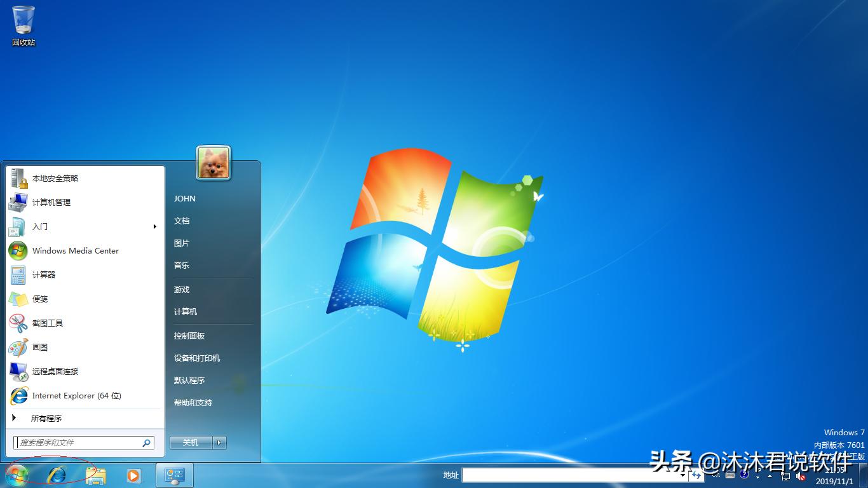Launch Windows Media Player from the taskbar
The width and height of the screenshot is (868, 488).
[134, 475]
